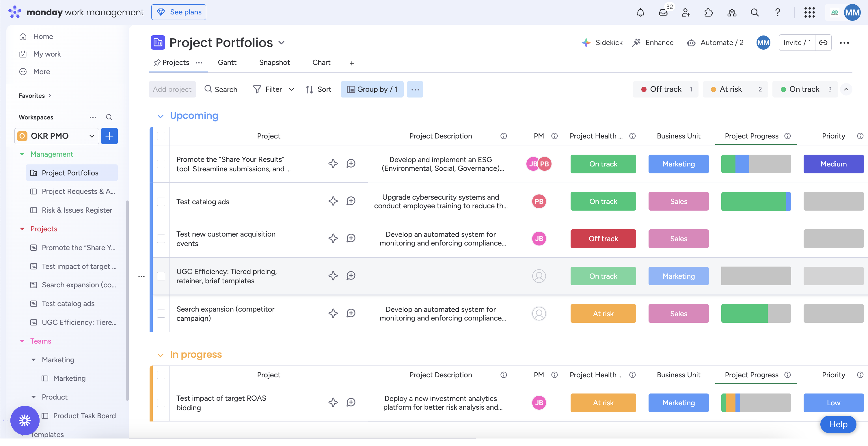
Task: Open the inbox with 32 updates
Action: coord(663,13)
